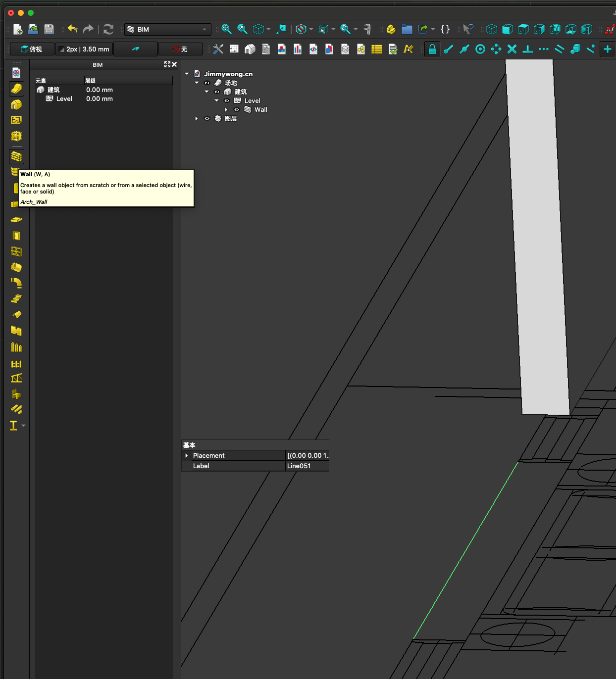Click the 俯视 working plane button

click(32, 49)
